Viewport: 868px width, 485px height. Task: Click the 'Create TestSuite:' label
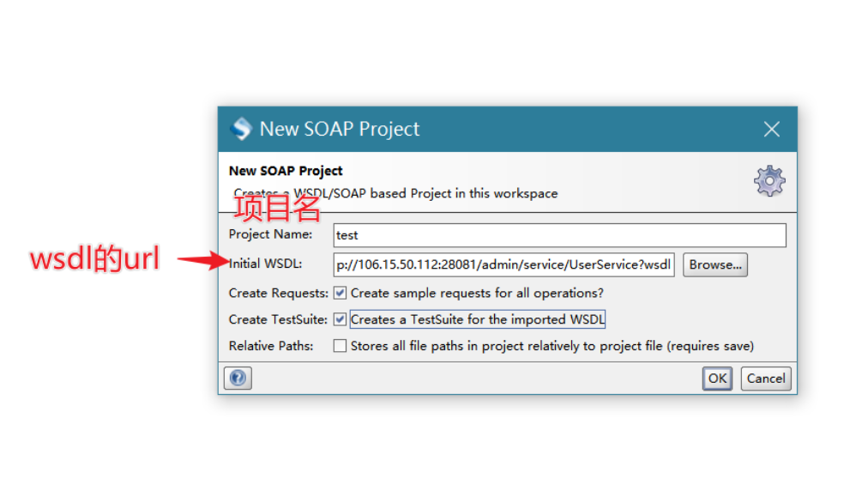point(279,319)
